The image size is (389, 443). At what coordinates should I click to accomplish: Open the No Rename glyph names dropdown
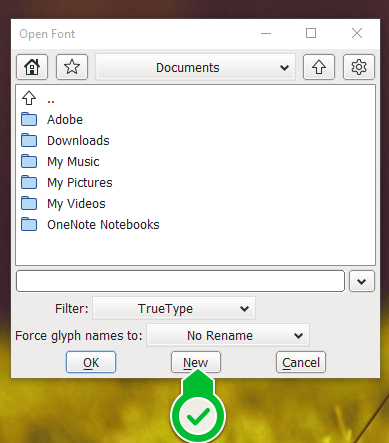[x=228, y=335]
